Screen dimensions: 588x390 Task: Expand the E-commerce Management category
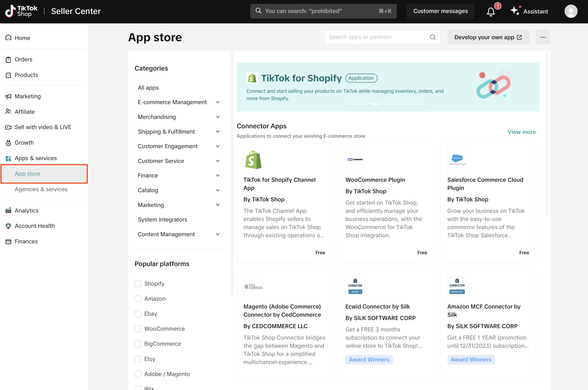point(218,102)
